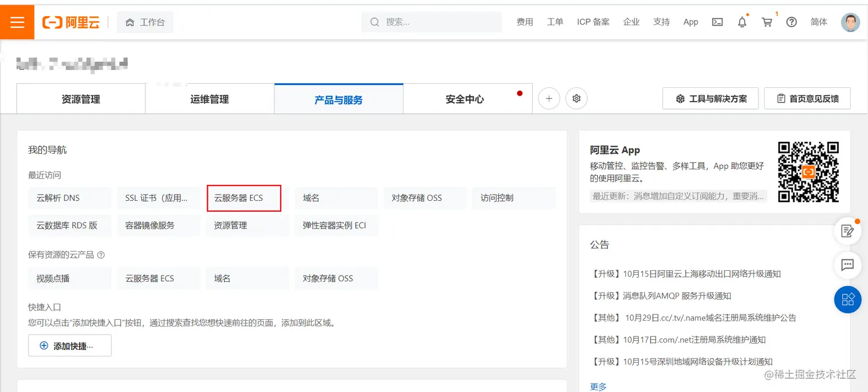Open 云数据库 RDS 版 item

[70, 226]
